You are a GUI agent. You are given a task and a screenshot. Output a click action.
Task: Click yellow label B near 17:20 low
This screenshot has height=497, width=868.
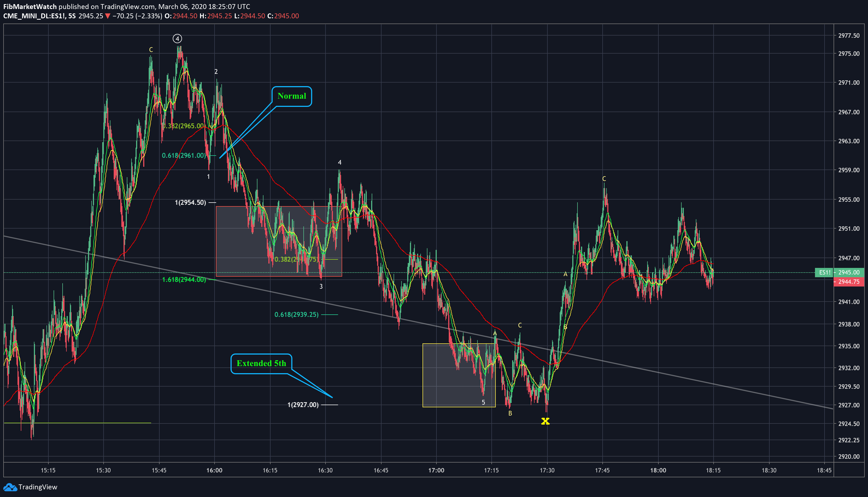point(510,413)
